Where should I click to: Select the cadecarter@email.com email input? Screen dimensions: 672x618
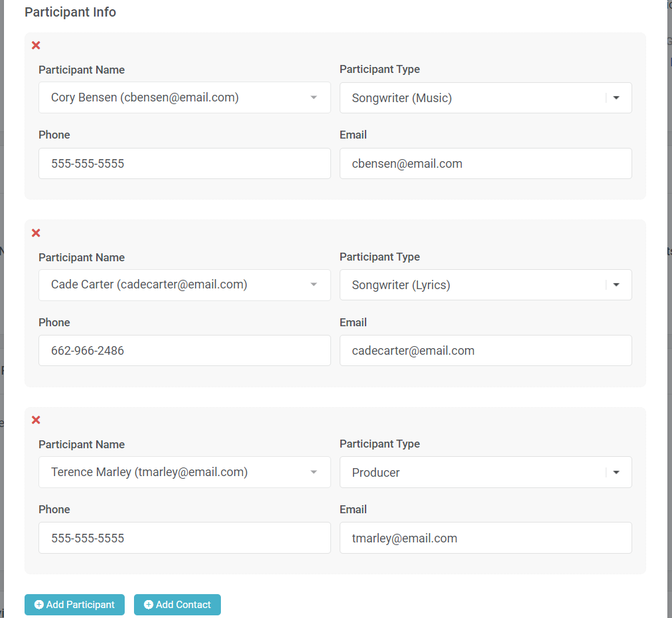(x=486, y=351)
